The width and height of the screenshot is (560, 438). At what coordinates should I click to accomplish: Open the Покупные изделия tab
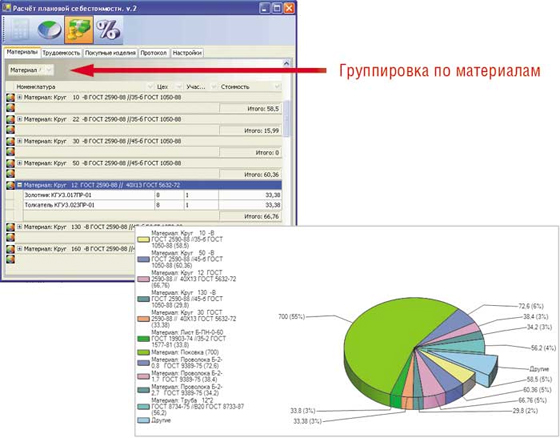pos(110,53)
